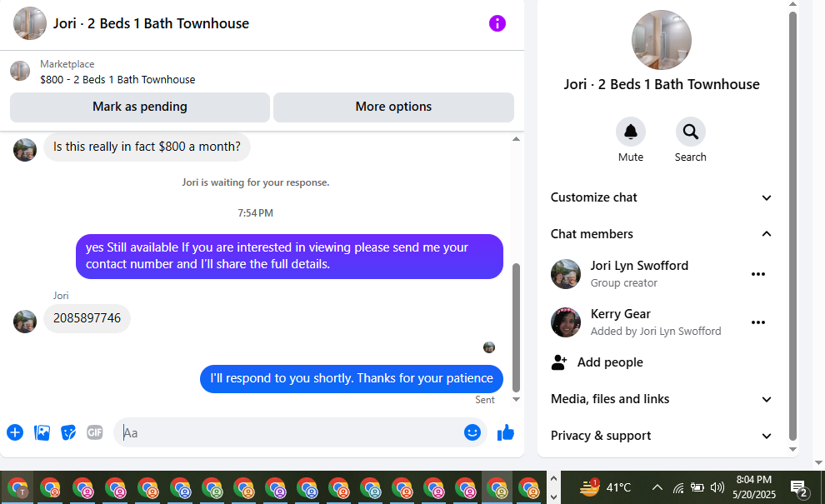Open options menu for Kerry Gear

pyautogui.click(x=758, y=322)
